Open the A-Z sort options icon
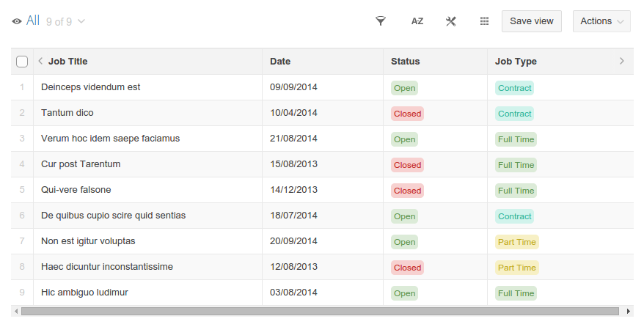644x327 pixels. (x=417, y=21)
